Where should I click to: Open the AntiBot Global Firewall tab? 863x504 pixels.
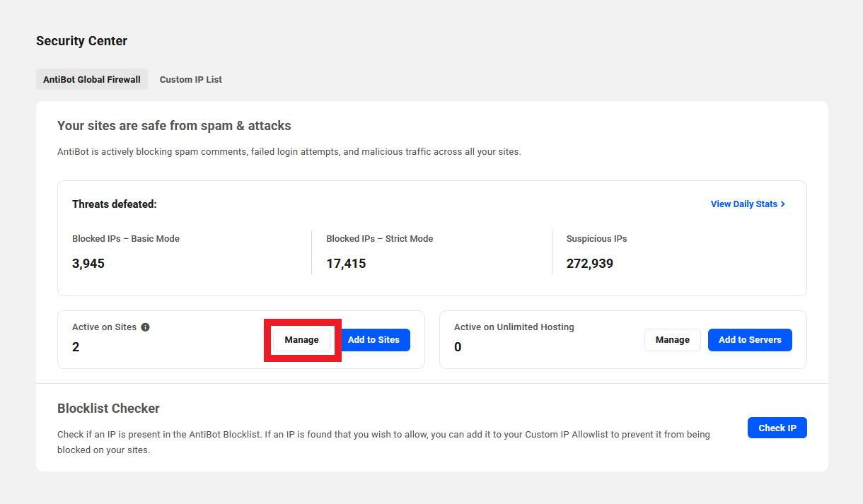pyautogui.click(x=92, y=79)
